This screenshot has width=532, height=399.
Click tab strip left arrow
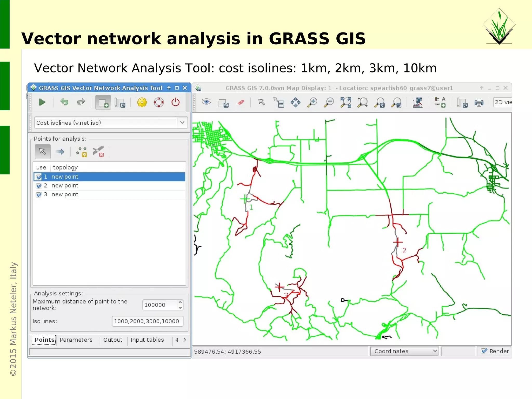click(177, 340)
